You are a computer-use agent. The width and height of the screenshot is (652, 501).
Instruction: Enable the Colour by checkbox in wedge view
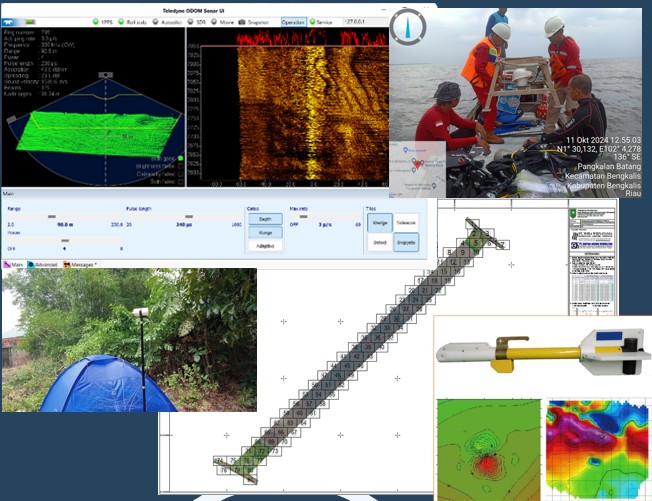180,174
